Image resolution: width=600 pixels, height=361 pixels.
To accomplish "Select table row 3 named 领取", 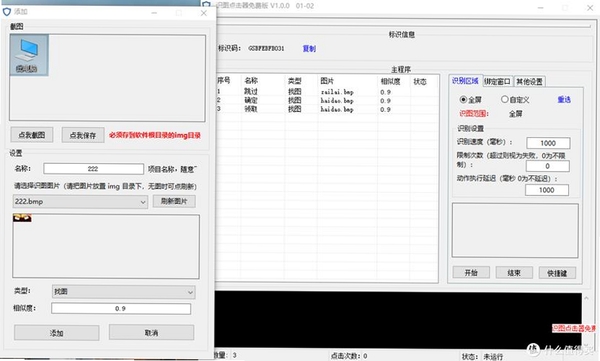I will point(327,109).
